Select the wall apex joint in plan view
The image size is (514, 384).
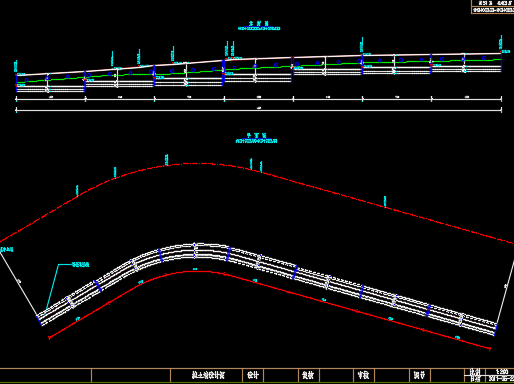click(x=195, y=251)
